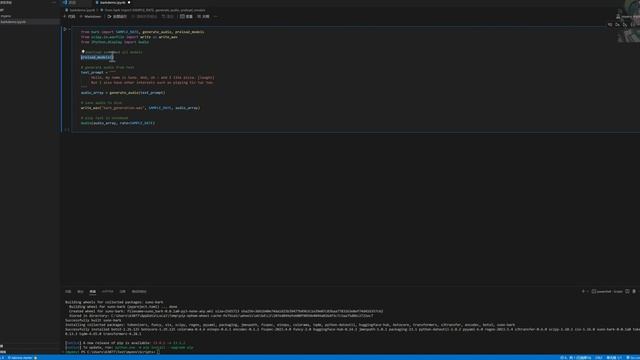This screenshot has width=640, height=360.
Task: Click 'Successfully built suno-bark' terminal line
Action: pyautogui.click(x=93, y=320)
